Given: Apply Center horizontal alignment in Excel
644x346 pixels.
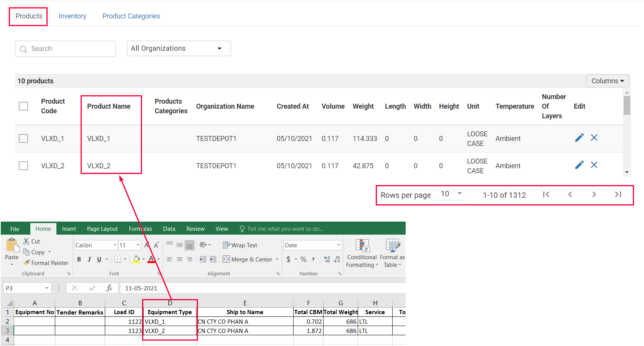Looking at the screenshot, I should tap(179, 259).
